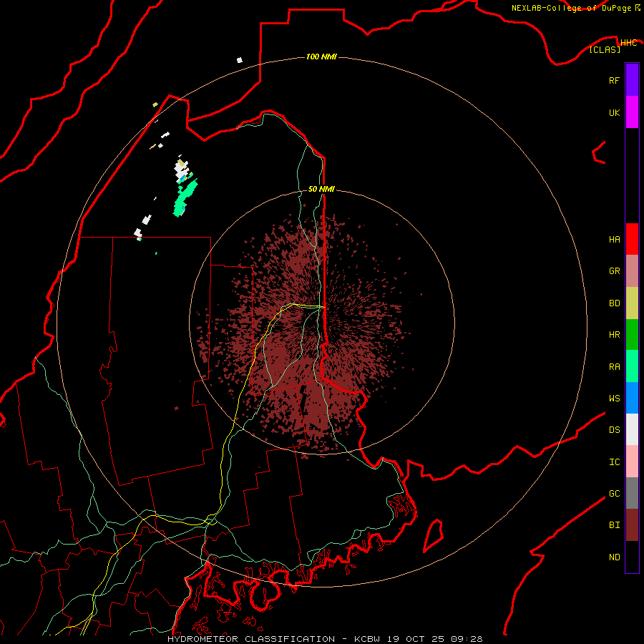The width and height of the screenshot is (644, 644).
Task: Click the 09:28 timestamp text
Action: (x=468, y=639)
